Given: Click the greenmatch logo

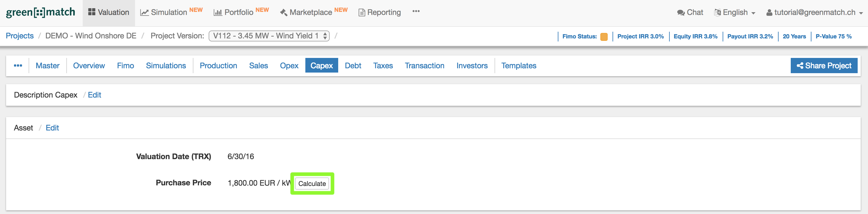Looking at the screenshot, I should click(x=40, y=12).
